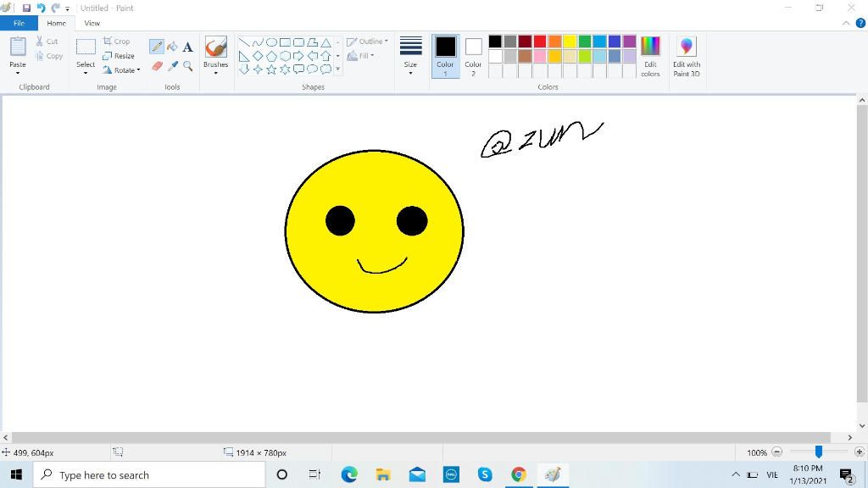Image resolution: width=868 pixels, height=488 pixels.
Task: Pick the Rounded rectangle shape
Action: [x=298, y=42]
